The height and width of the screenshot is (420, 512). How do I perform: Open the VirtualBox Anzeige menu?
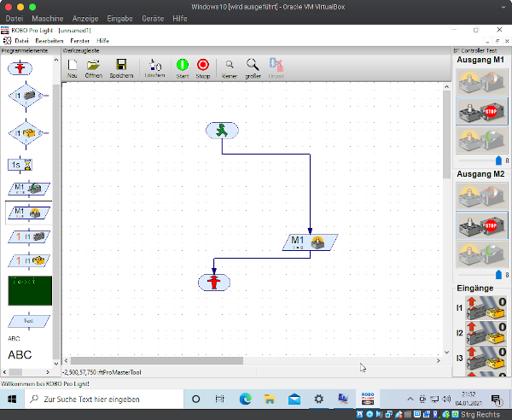click(85, 19)
